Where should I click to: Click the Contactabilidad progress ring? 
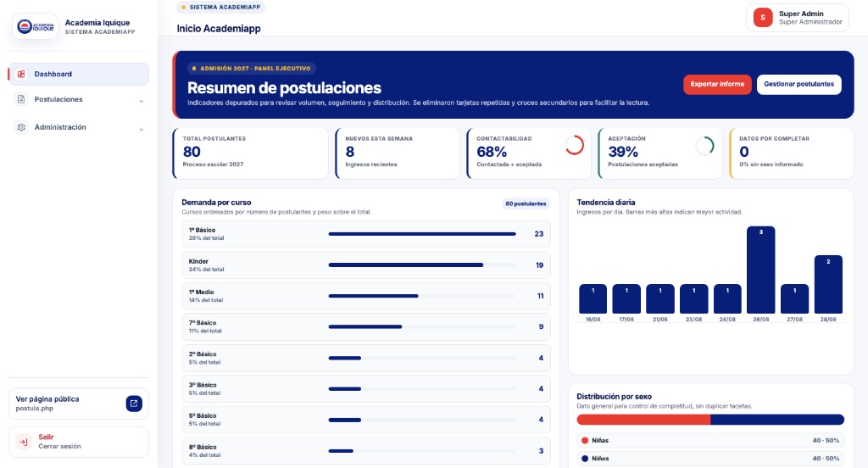pyautogui.click(x=575, y=145)
